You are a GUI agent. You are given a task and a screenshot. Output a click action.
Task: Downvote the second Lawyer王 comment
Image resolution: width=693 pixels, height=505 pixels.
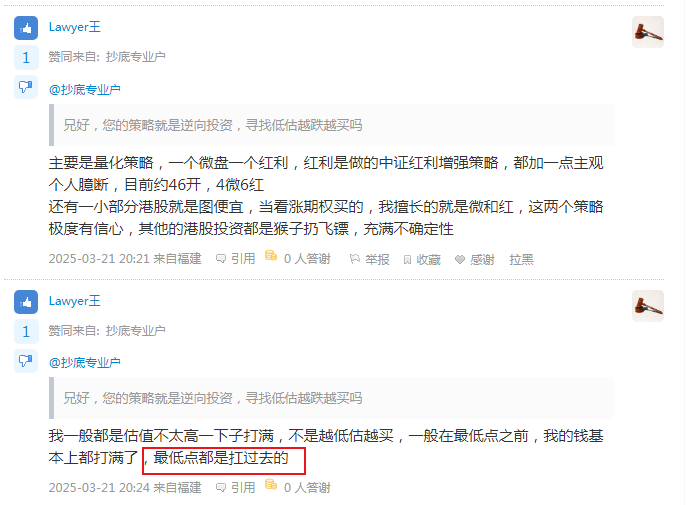pyautogui.click(x=26, y=361)
